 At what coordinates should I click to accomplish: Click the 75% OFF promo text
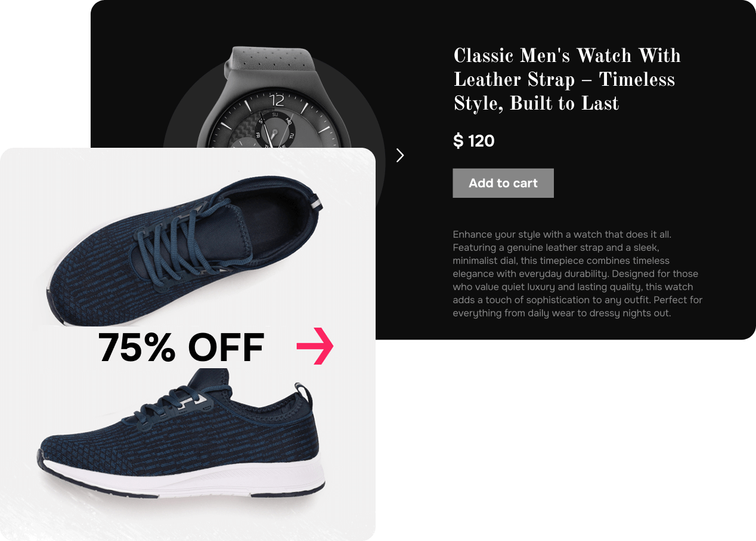pyautogui.click(x=181, y=348)
